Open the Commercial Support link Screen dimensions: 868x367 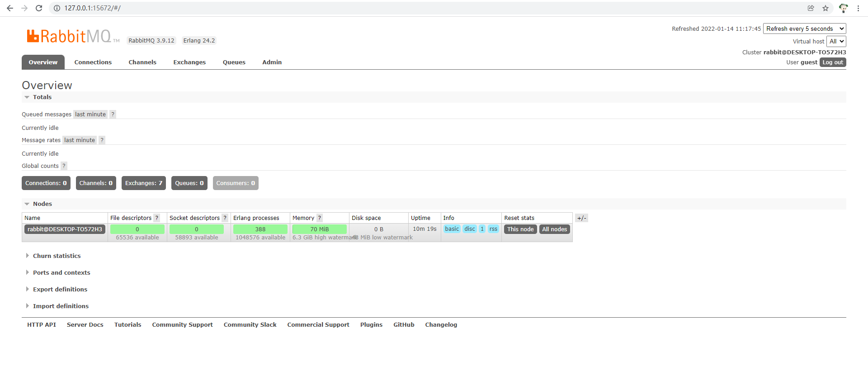(318, 325)
